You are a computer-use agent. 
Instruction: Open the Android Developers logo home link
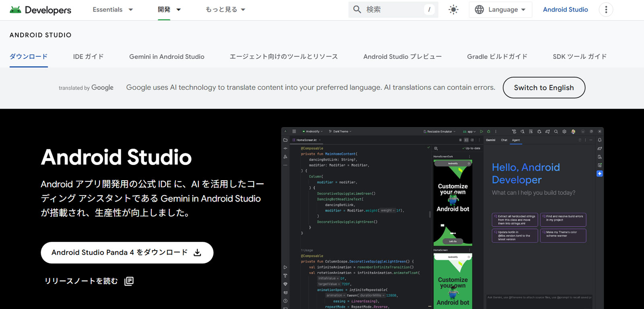40,10
